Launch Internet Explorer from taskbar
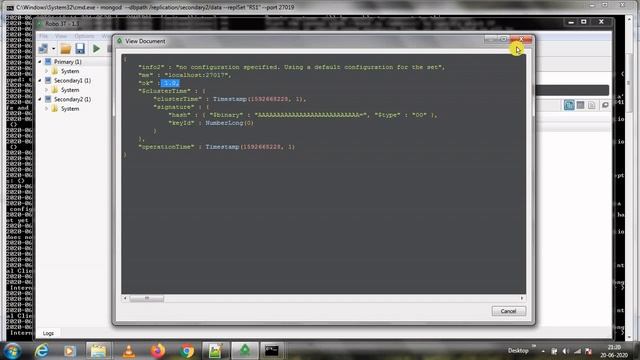Viewport: 640px width, 360px height. click(41, 351)
